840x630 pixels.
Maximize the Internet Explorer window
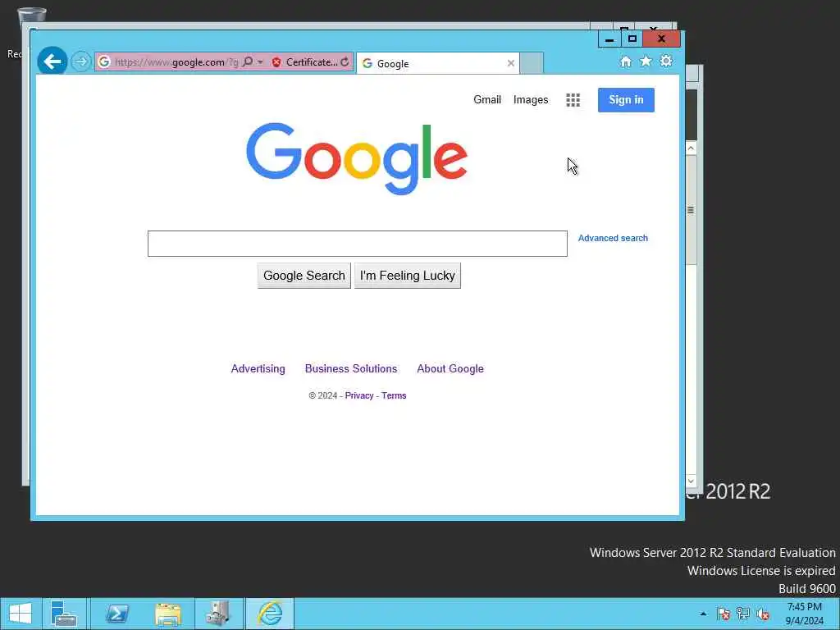click(x=632, y=39)
